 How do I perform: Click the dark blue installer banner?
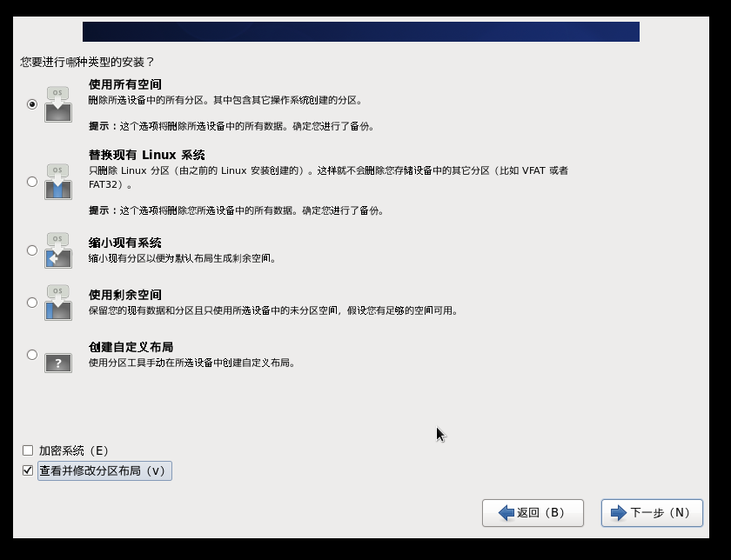point(361,31)
